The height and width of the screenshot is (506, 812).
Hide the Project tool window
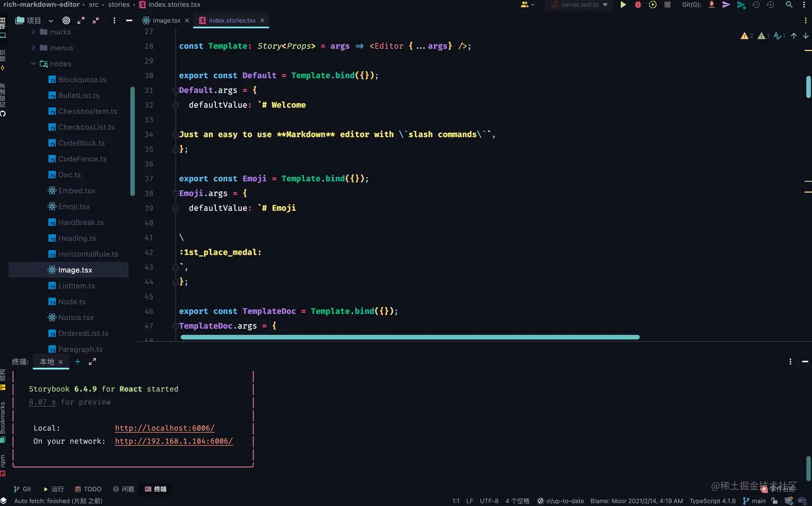(129, 20)
